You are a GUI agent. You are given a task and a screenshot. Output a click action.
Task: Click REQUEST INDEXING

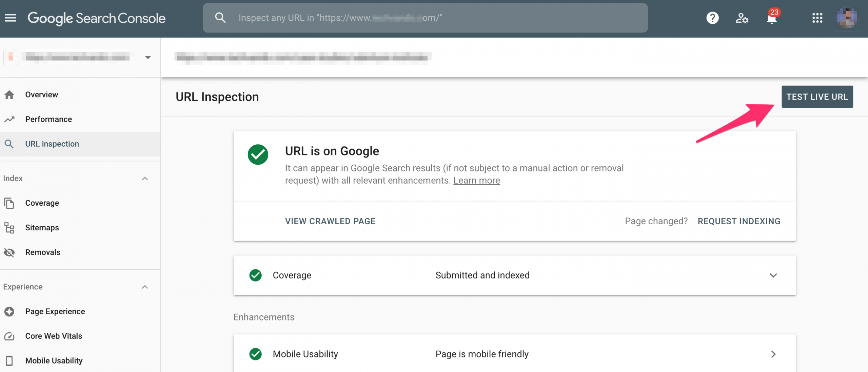click(x=739, y=221)
